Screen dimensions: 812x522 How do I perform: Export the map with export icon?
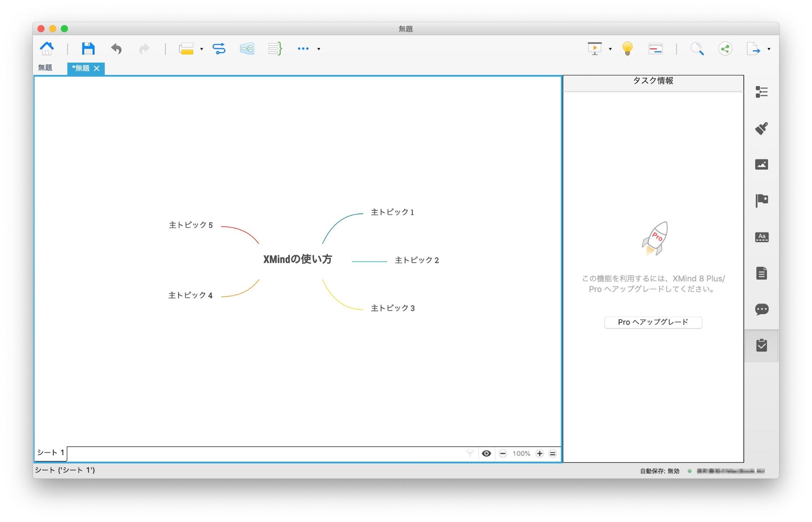point(754,49)
